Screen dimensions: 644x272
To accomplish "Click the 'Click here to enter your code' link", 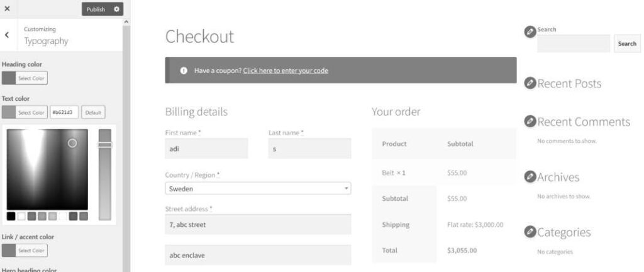I will pos(286,71).
